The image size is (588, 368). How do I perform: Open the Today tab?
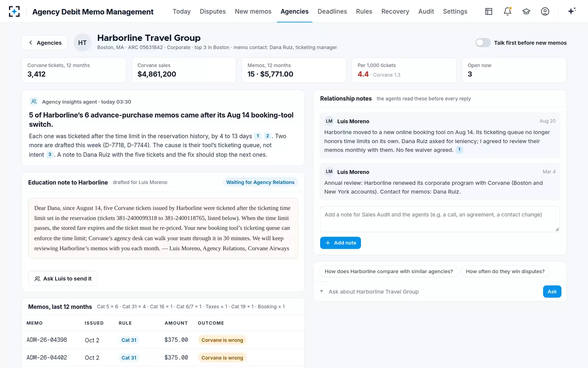(x=182, y=11)
